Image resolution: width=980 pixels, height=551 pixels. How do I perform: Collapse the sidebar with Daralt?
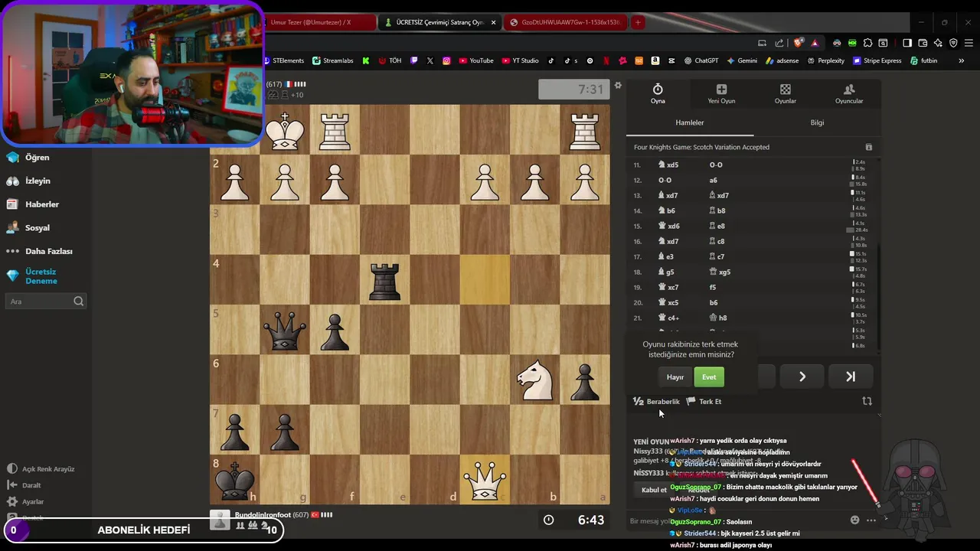click(x=24, y=485)
